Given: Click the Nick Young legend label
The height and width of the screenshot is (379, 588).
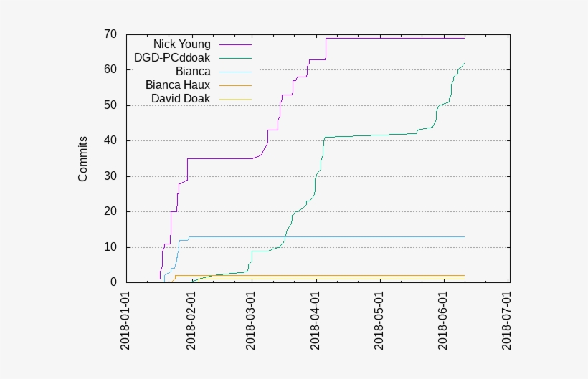Looking at the screenshot, I should (x=181, y=44).
